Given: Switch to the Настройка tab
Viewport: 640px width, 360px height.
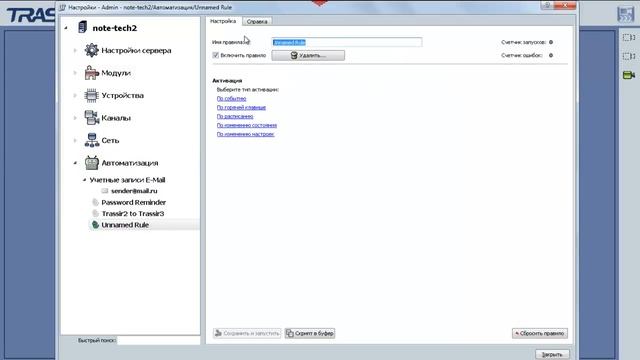Looking at the screenshot, I should coord(223,21).
